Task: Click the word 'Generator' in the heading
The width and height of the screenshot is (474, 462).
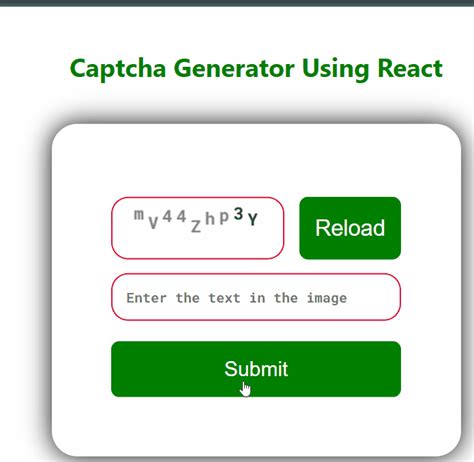Action: coord(234,68)
